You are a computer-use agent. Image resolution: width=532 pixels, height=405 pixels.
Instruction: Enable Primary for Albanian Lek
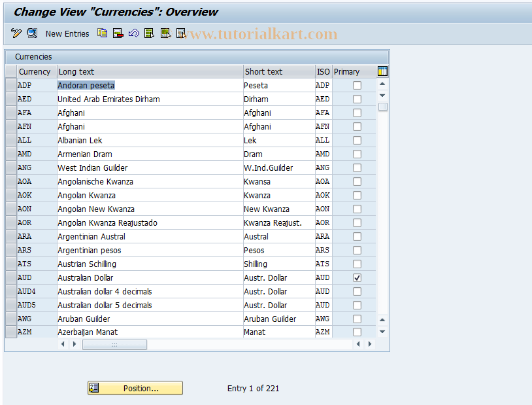click(357, 140)
